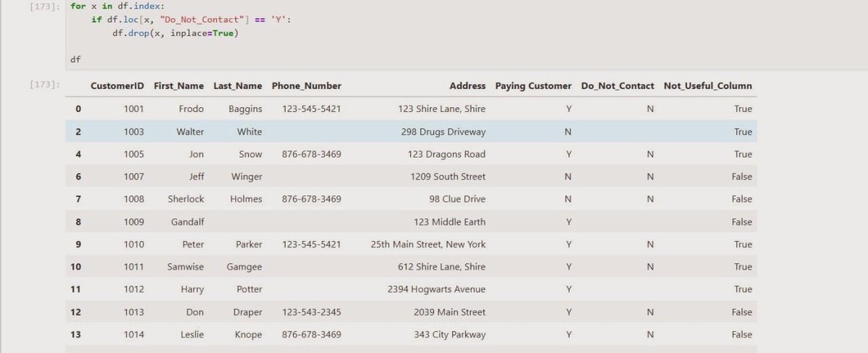Click row index 10
Viewport: 868px width, 353px height.
click(x=76, y=267)
